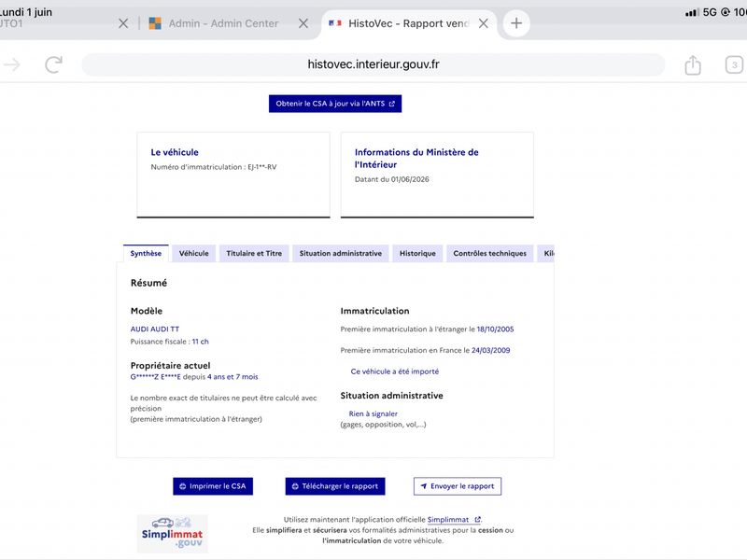Tap the Safari share icon
Screen dimensions: 747x560
click(693, 65)
